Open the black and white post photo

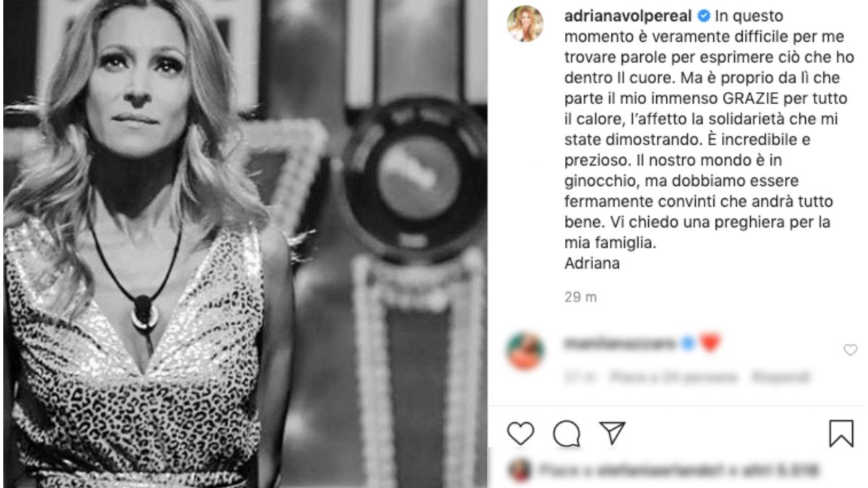pyautogui.click(x=244, y=244)
